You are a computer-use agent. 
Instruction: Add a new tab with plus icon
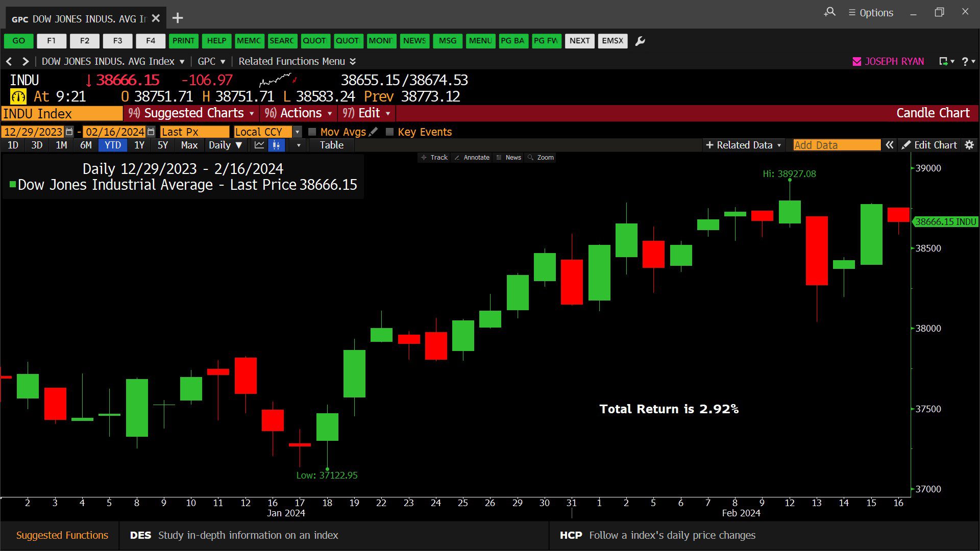point(178,18)
